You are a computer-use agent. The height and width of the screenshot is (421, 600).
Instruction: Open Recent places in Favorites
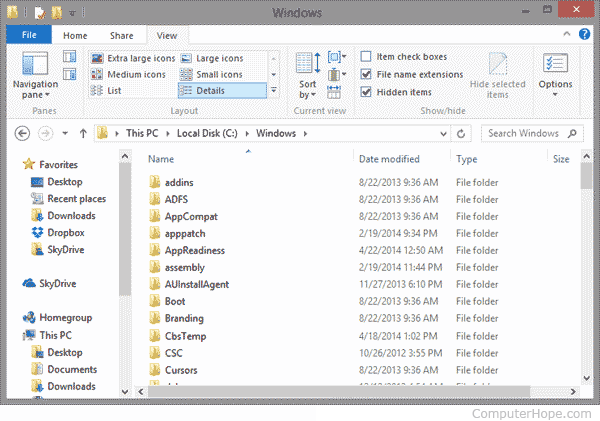[68, 199]
